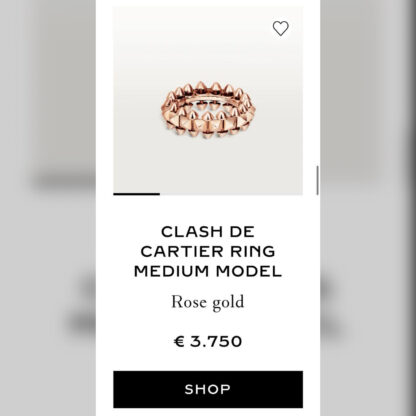The image size is (416, 416).
Task: Click the grey area below the ring photo
Action: (208, 165)
